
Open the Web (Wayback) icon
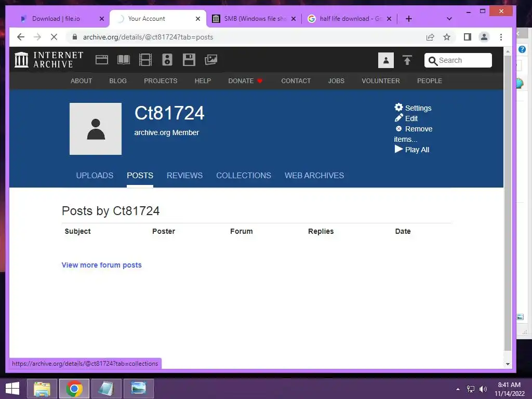[101, 60]
